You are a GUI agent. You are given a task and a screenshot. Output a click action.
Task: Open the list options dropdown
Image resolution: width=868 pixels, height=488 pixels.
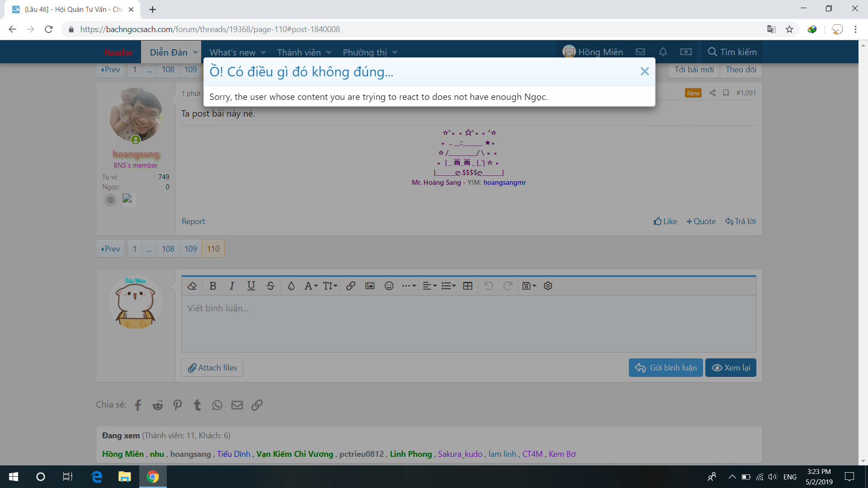(448, 286)
